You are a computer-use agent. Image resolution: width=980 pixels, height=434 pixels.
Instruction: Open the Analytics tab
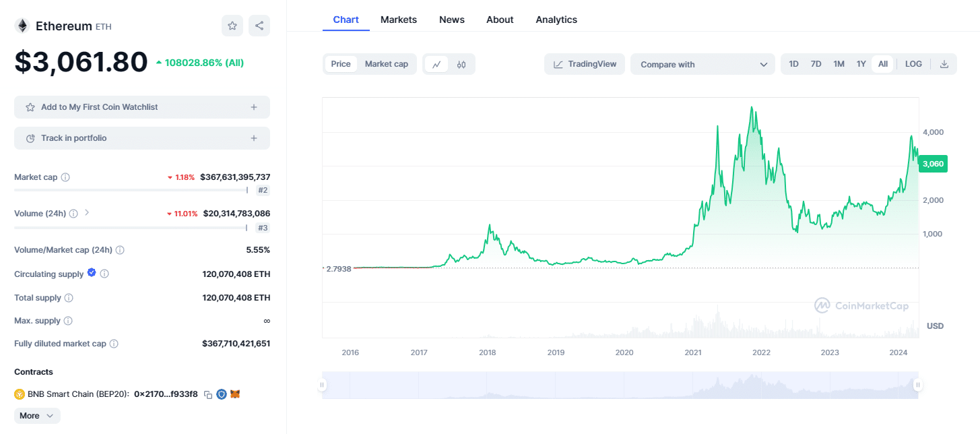coord(556,20)
